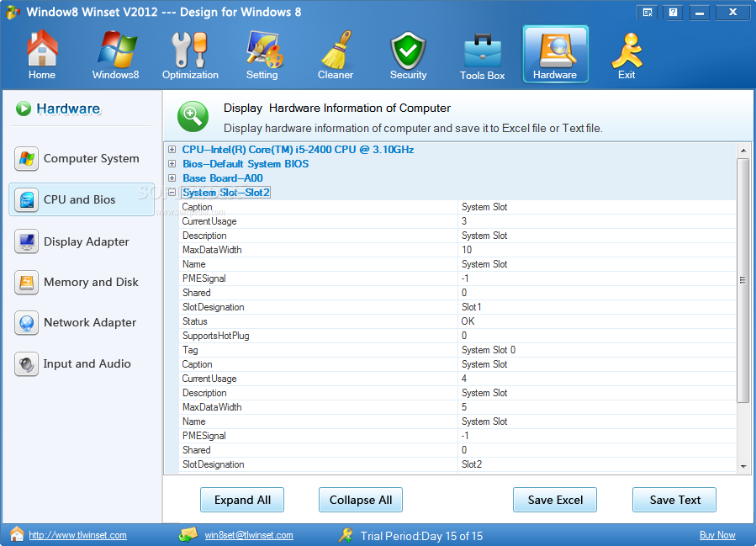Click the Network Adapter globe icon
The height and width of the screenshot is (546, 756).
click(x=27, y=323)
